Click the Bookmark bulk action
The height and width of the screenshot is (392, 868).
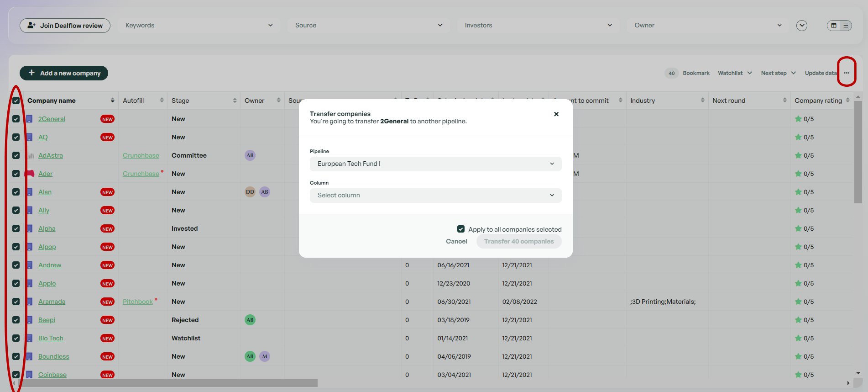pyautogui.click(x=696, y=73)
